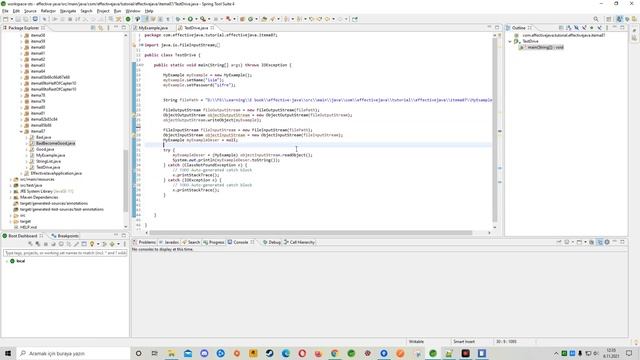Open Task View on the taskbar
Viewport: 640px width, 360px height.
point(155,353)
